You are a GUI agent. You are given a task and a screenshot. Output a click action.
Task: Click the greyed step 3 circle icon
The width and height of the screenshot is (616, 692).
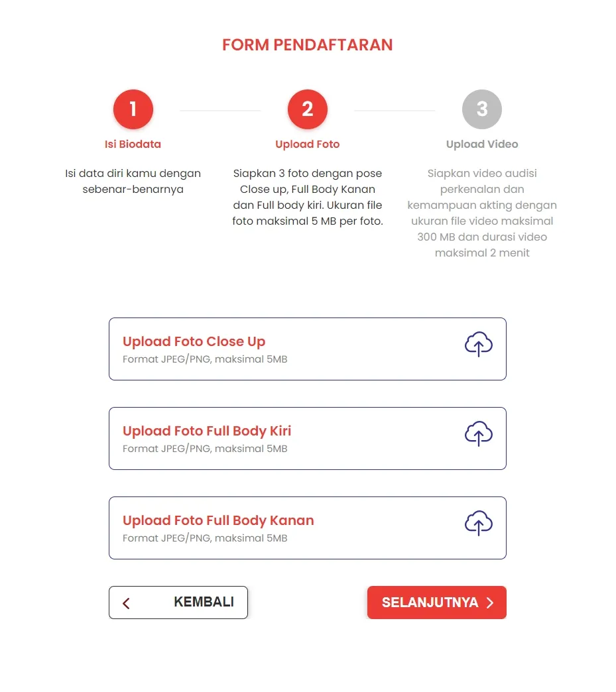(x=482, y=109)
